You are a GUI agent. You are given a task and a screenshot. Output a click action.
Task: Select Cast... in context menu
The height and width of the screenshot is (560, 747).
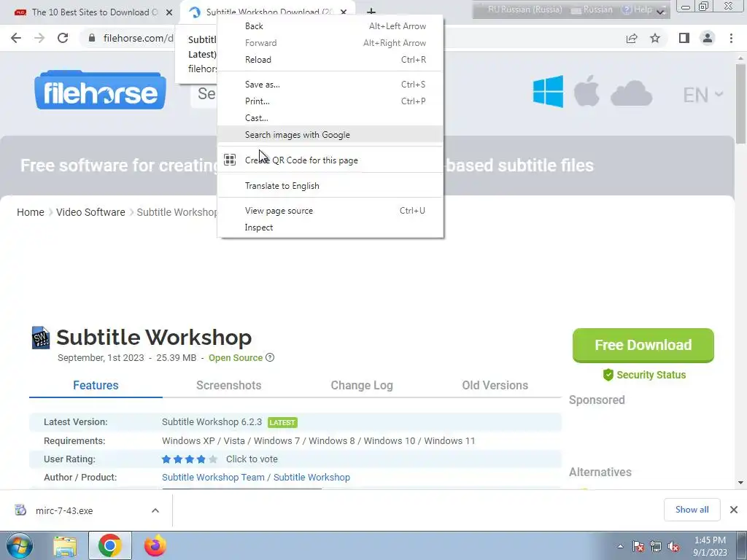tap(330, 117)
